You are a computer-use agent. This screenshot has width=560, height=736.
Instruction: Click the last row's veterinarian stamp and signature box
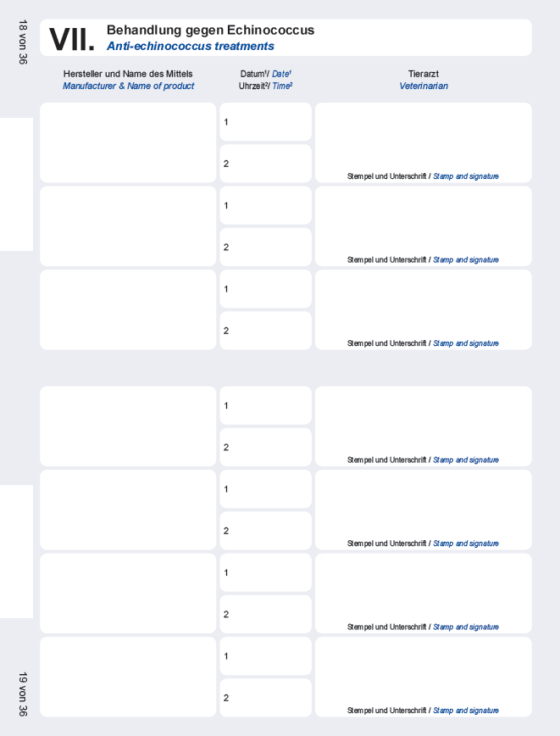(x=423, y=672)
